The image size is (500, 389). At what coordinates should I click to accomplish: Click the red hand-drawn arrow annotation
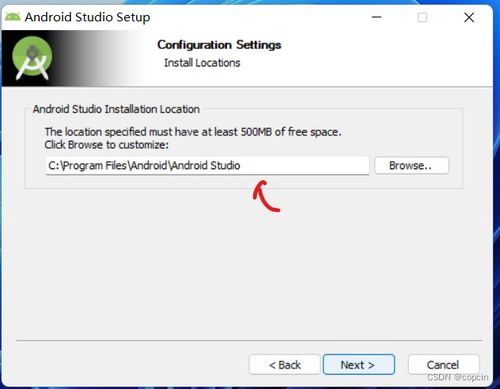point(266,196)
